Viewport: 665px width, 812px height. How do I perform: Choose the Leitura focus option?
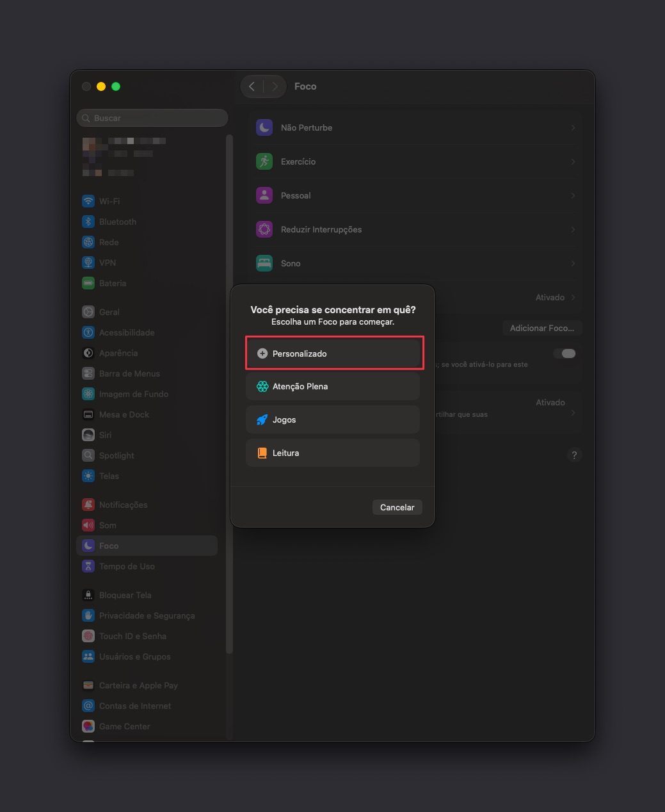click(x=333, y=453)
